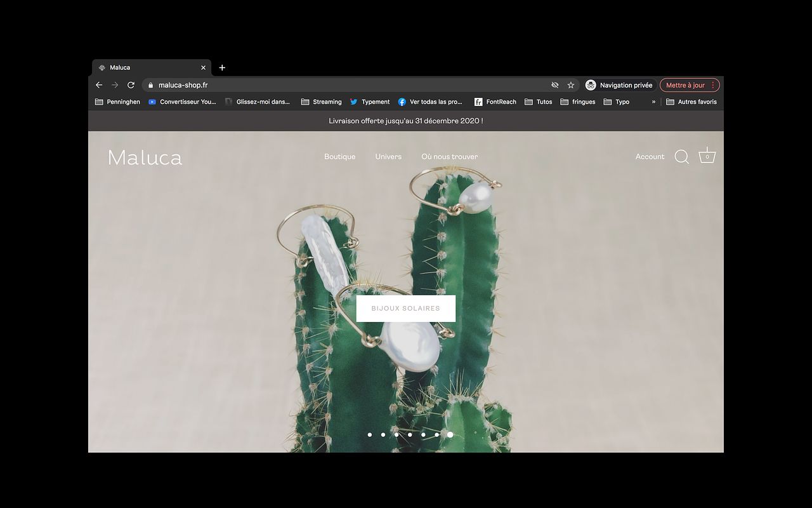This screenshot has width=812, height=508.
Task: Reload the maluca-shop.fr page
Action: click(x=131, y=85)
